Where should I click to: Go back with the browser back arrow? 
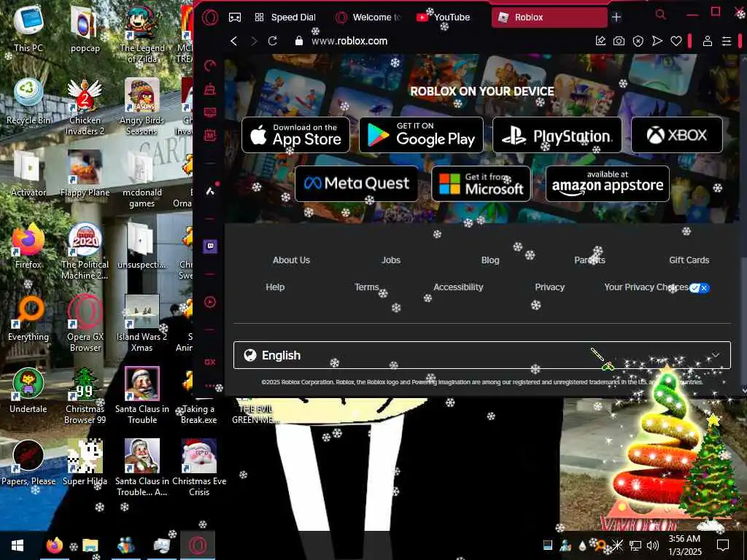[234, 41]
